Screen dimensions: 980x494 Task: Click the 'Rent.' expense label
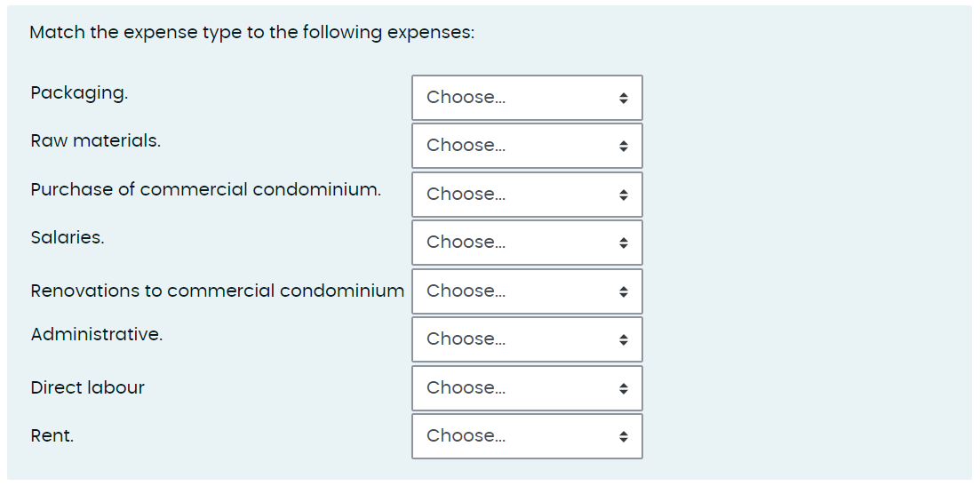(x=52, y=435)
